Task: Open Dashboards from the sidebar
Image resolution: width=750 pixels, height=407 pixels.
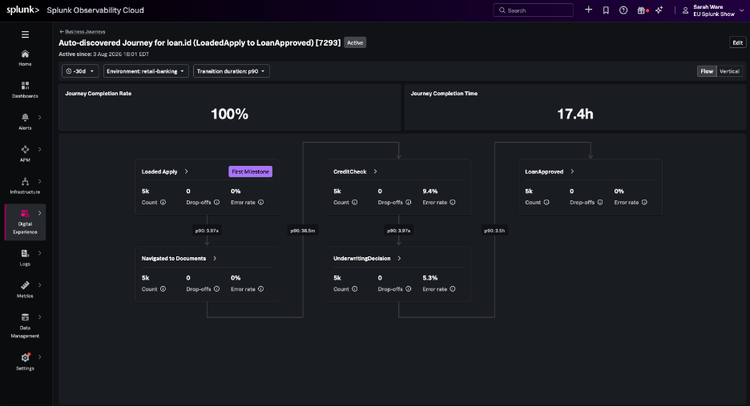Action: [x=25, y=89]
